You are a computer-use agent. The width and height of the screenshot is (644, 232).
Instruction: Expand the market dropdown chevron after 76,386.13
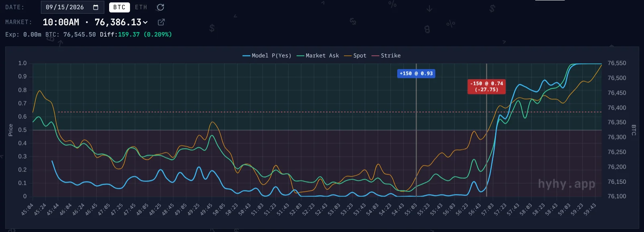pos(145,22)
